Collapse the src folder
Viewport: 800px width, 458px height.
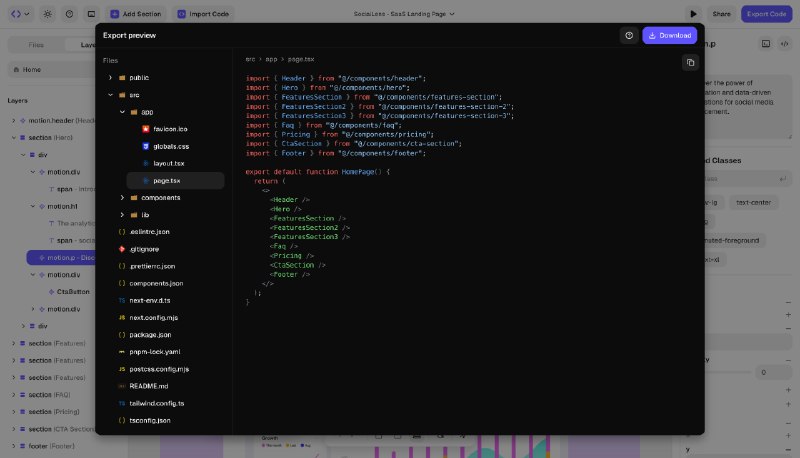[x=110, y=95]
